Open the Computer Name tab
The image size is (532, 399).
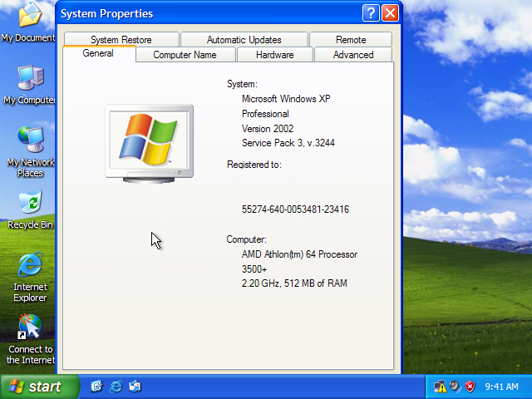coord(185,55)
